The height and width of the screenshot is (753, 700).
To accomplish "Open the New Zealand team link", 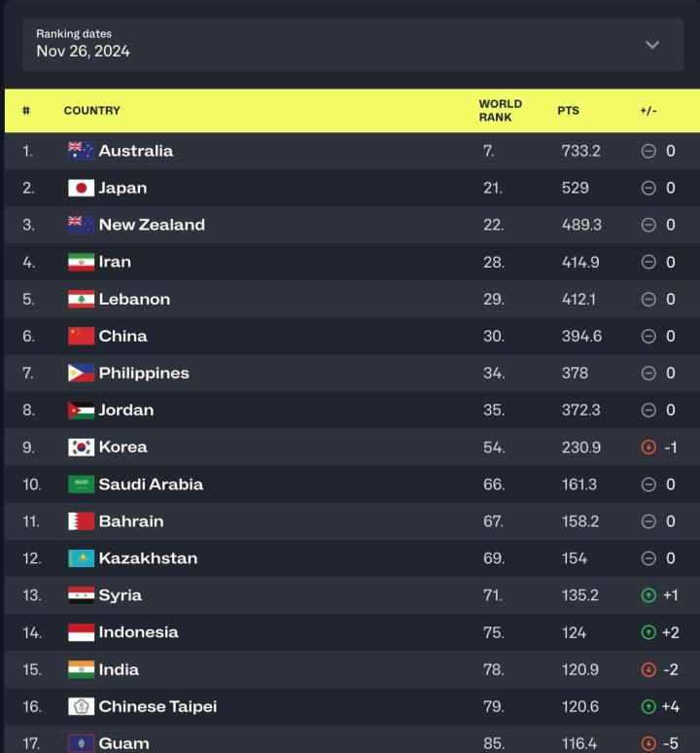I will [152, 225].
